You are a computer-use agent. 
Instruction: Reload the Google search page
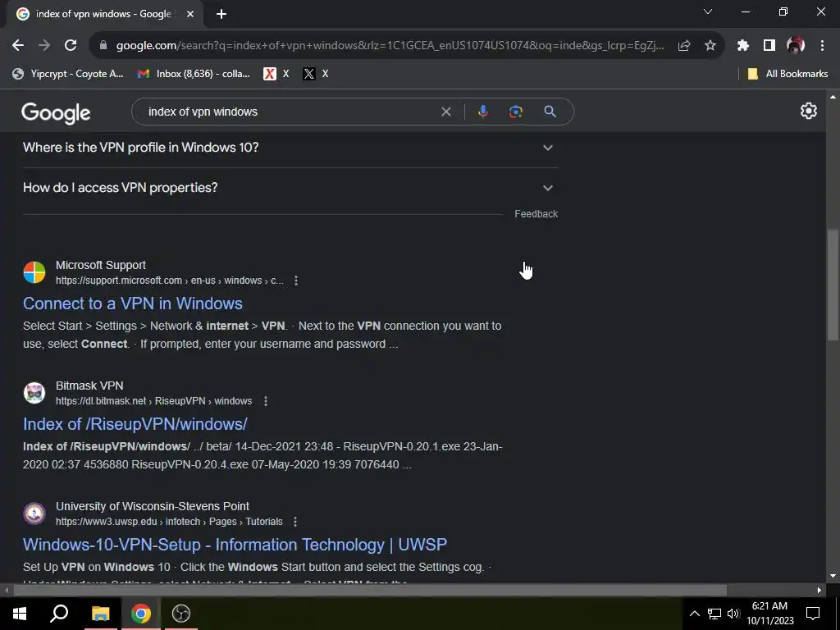point(71,46)
